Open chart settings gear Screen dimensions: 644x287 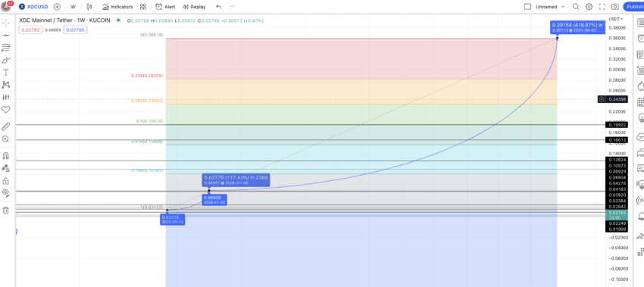pos(589,7)
